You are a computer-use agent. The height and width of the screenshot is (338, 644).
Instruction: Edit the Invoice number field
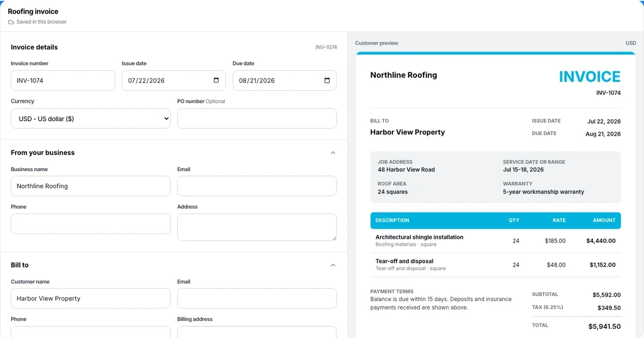point(63,80)
